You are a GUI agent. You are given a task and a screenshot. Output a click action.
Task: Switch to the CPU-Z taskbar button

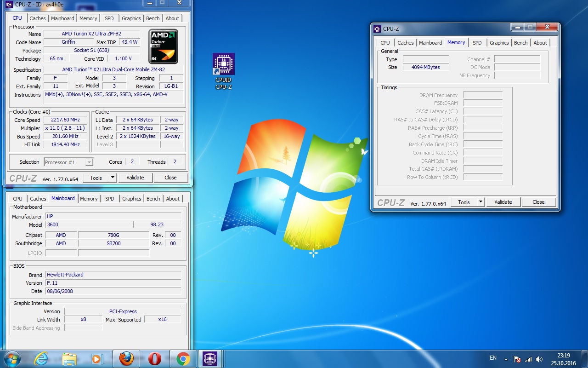pos(210,359)
